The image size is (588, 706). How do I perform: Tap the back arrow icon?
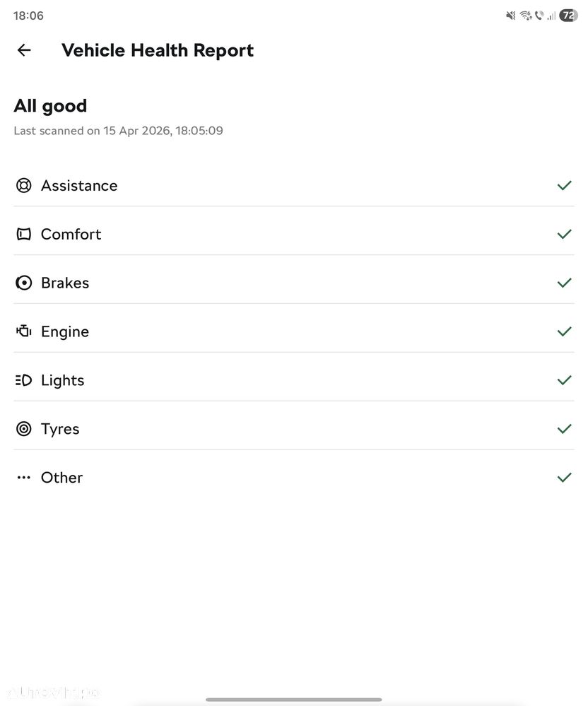point(24,50)
